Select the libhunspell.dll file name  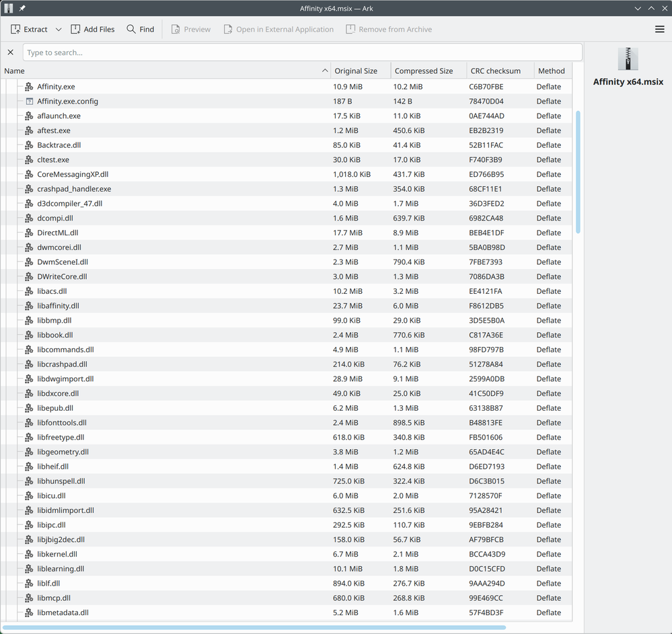click(x=61, y=481)
